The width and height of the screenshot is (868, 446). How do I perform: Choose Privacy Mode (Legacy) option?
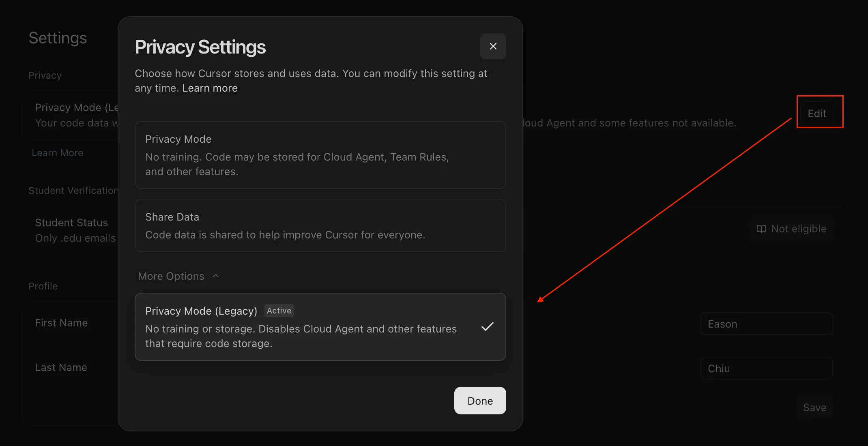coord(308,327)
